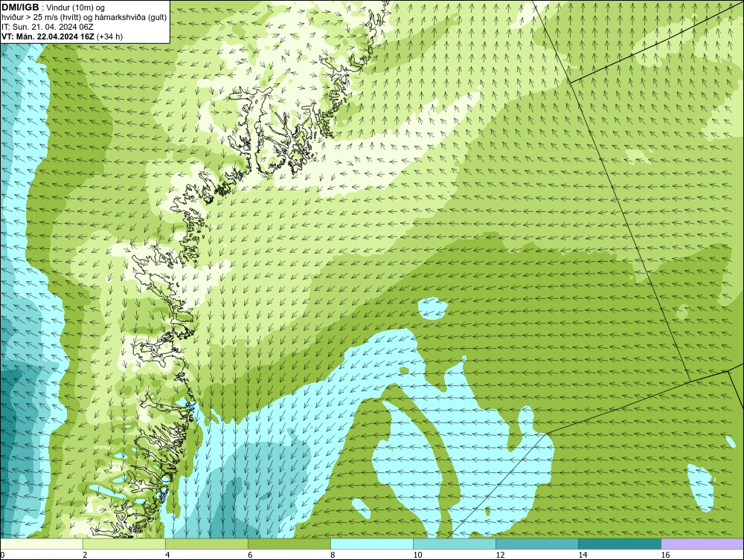744x560 pixels.
Task: Click the 2–4 m/s light green legend swatch
Action: tap(124, 544)
